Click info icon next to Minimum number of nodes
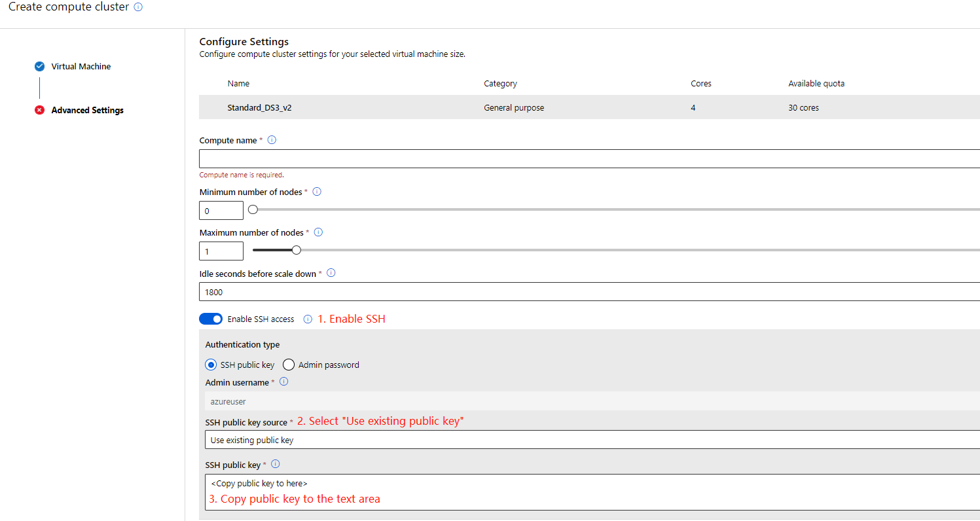Screen dimensions: 980x521 point(317,192)
